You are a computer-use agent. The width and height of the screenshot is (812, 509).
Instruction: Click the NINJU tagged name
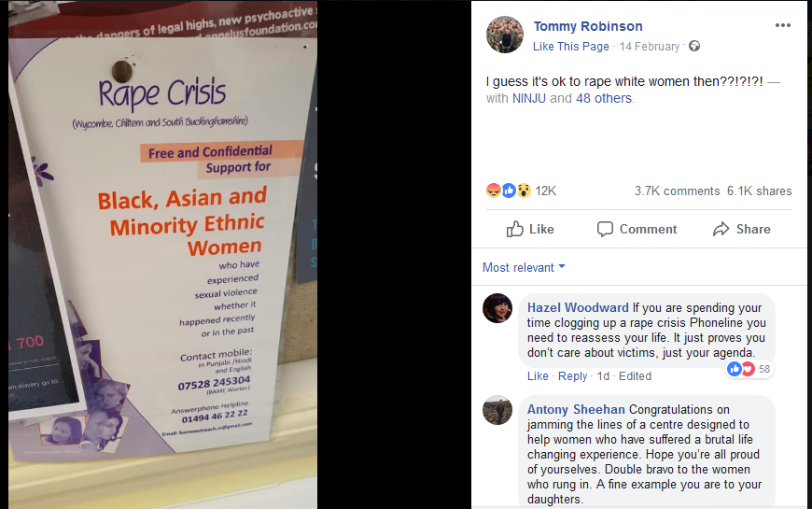pyautogui.click(x=528, y=98)
